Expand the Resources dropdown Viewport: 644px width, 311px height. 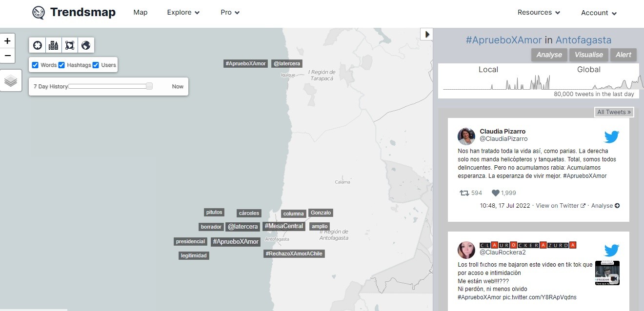pos(539,13)
